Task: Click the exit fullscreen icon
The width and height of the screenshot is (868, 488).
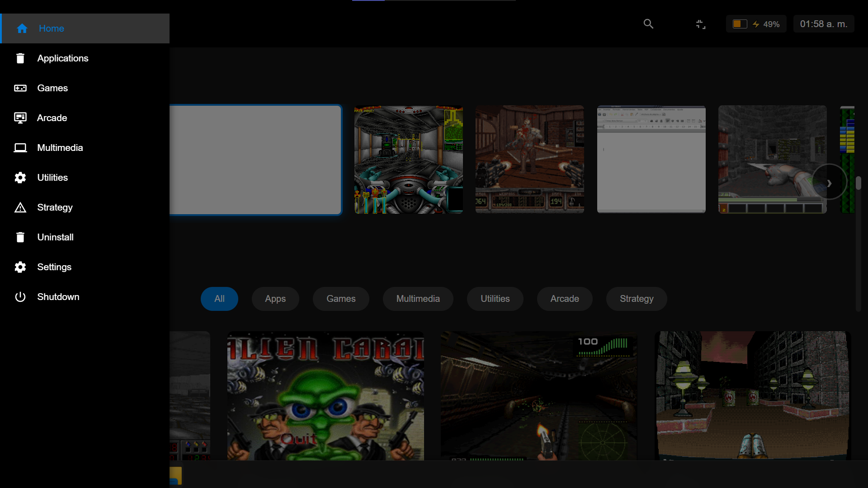Action: pyautogui.click(x=700, y=24)
